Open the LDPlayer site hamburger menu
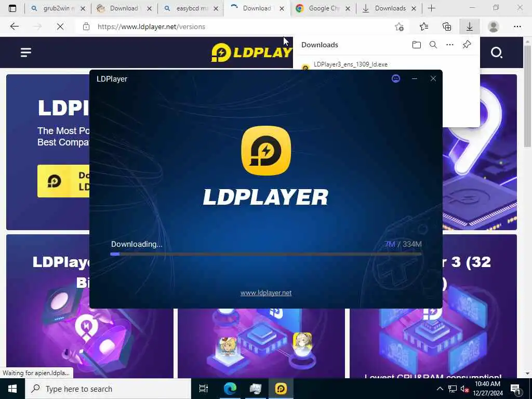 coord(26,52)
